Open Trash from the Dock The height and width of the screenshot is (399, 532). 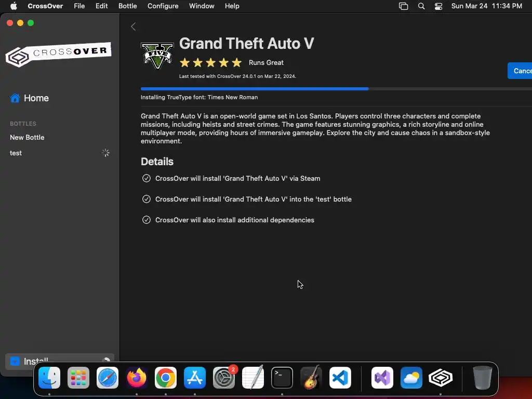(x=482, y=378)
